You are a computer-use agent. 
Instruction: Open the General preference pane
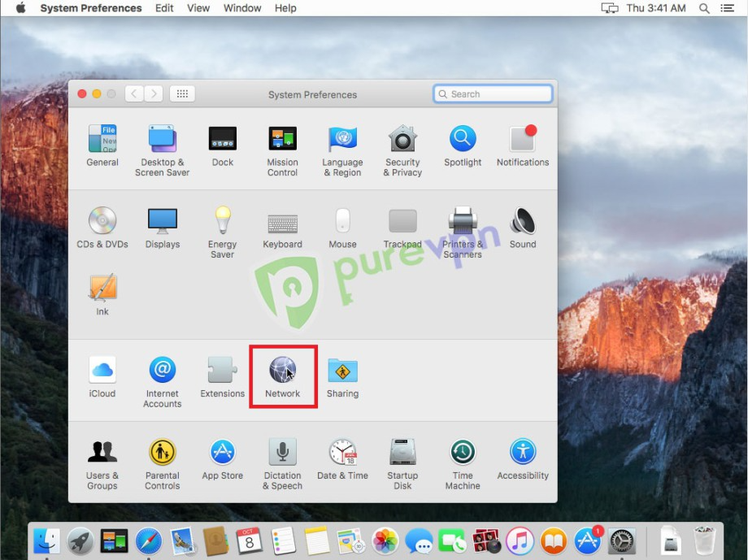pos(102,145)
